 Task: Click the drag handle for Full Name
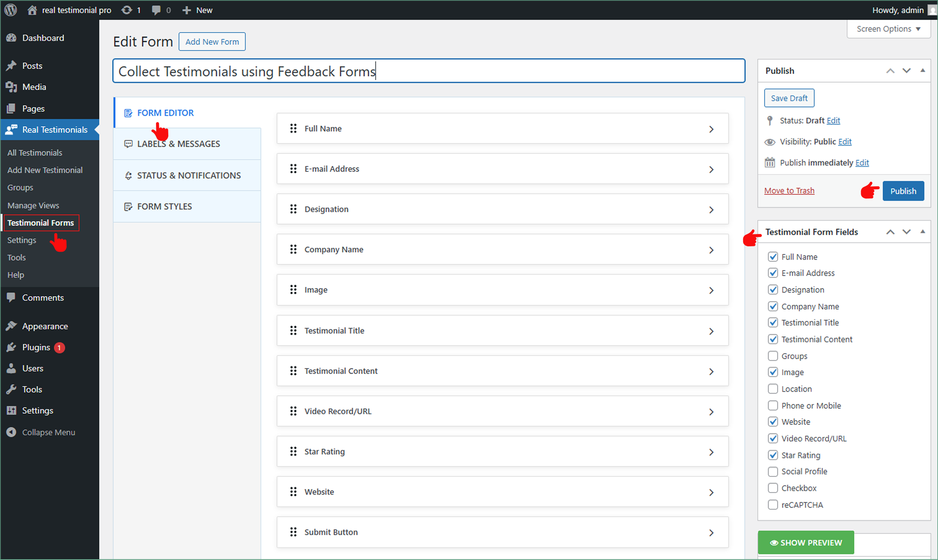pos(293,129)
